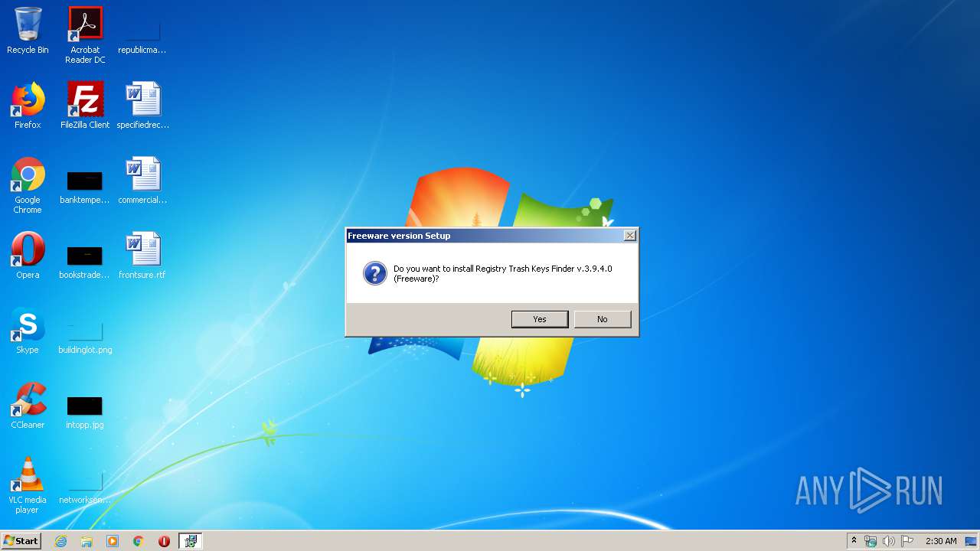Viewport: 980px width, 551px height.
Task: Click Yes to install Registry Trash Keys Finder
Action: point(540,319)
